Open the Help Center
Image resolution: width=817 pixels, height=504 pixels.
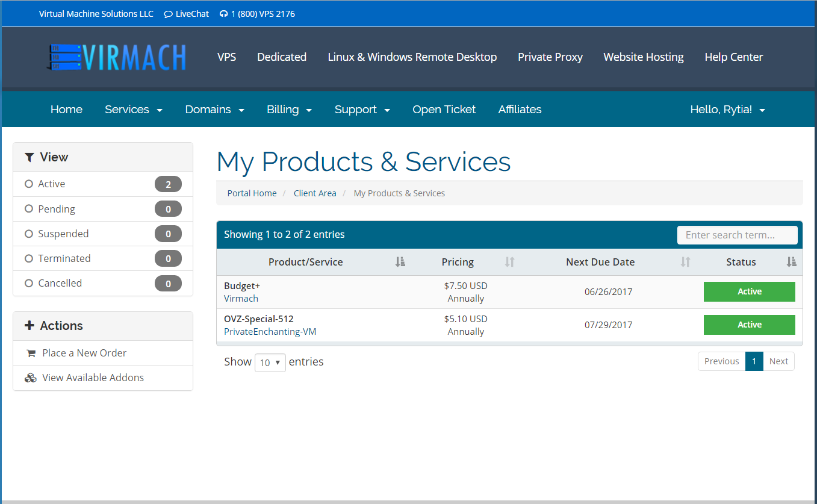pyautogui.click(x=734, y=57)
